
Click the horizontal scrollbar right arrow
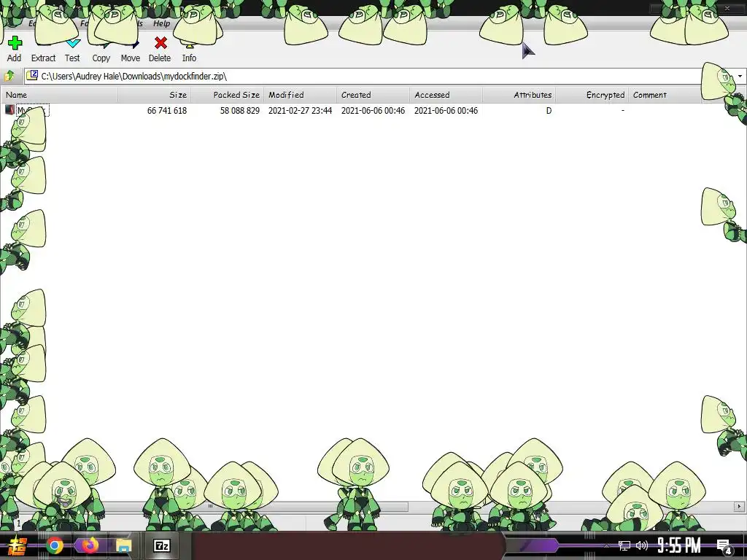(740, 506)
